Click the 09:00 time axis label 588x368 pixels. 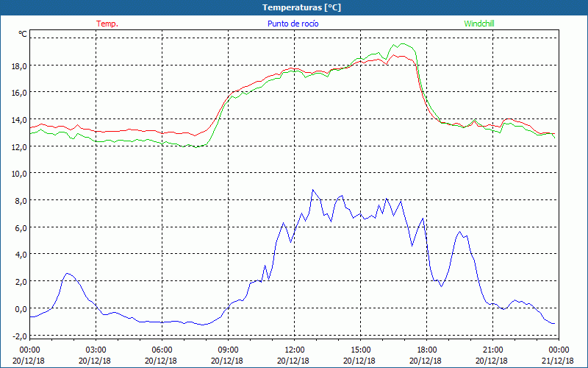(x=228, y=350)
